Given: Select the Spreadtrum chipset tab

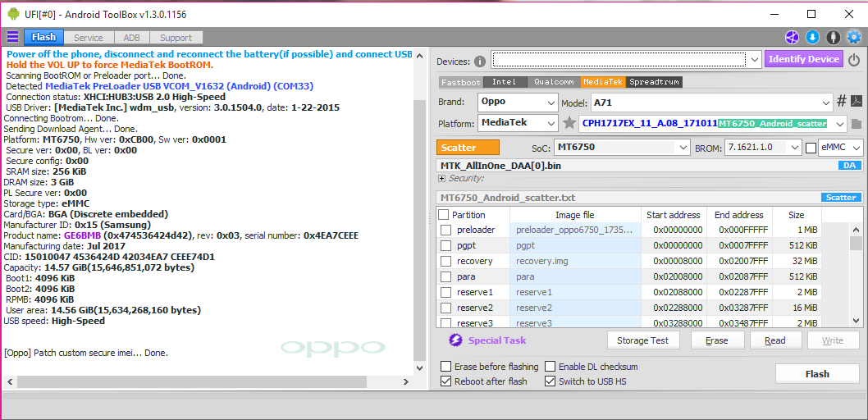Looking at the screenshot, I should 654,82.
